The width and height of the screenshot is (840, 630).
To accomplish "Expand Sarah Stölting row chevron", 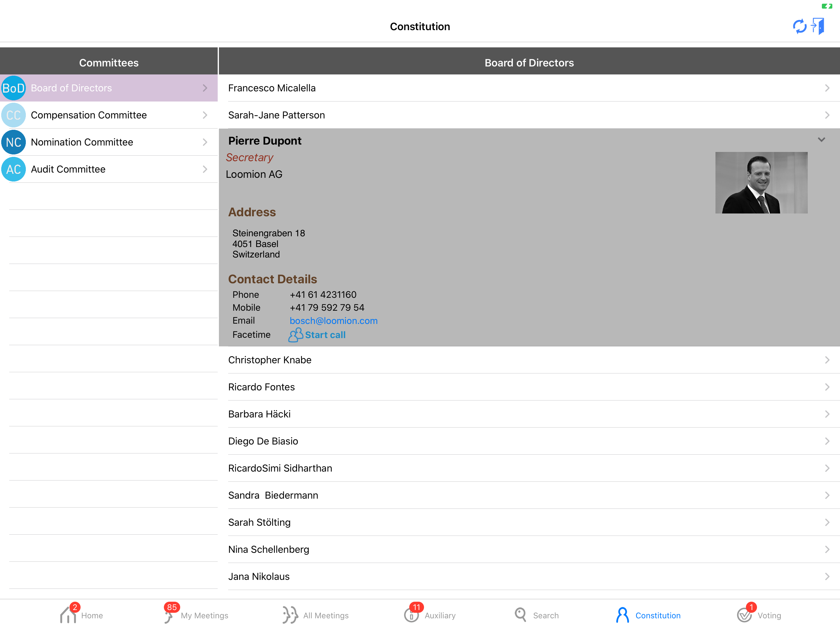I will 827,522.
